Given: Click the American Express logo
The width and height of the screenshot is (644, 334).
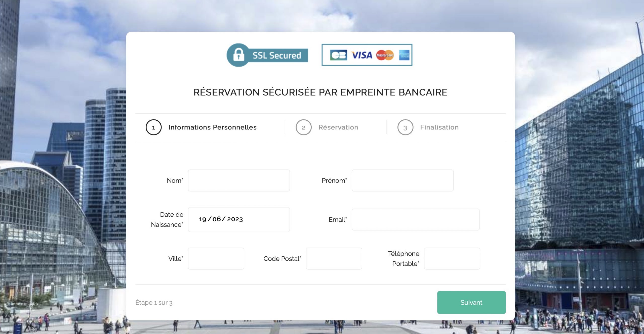Looking at the screenshot, I should (404, 55).
